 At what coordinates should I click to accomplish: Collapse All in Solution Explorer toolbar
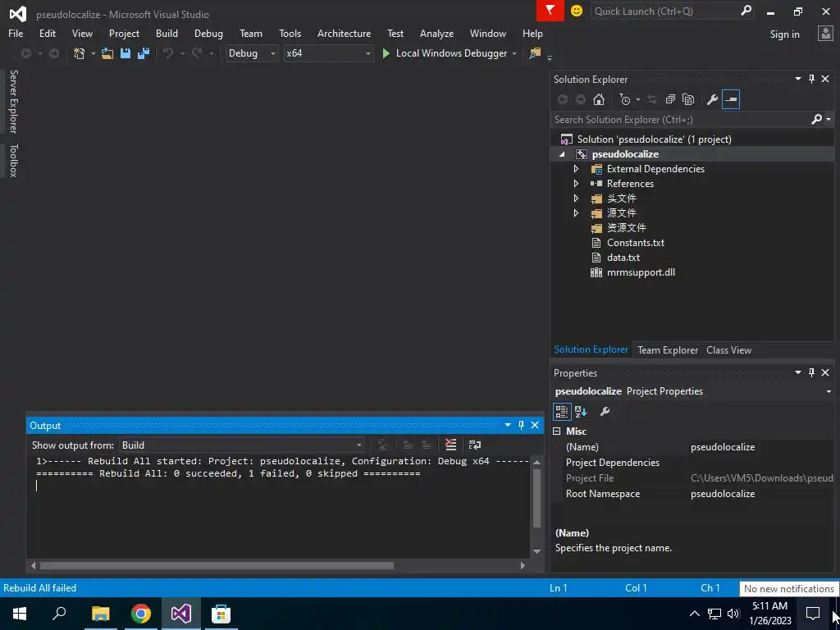coord(670,99)
